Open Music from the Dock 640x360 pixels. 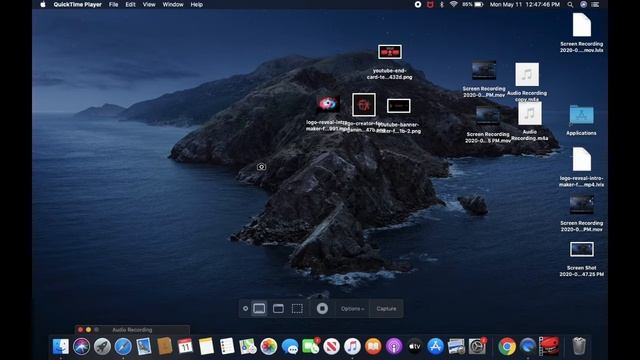click(x=352, y=347)
